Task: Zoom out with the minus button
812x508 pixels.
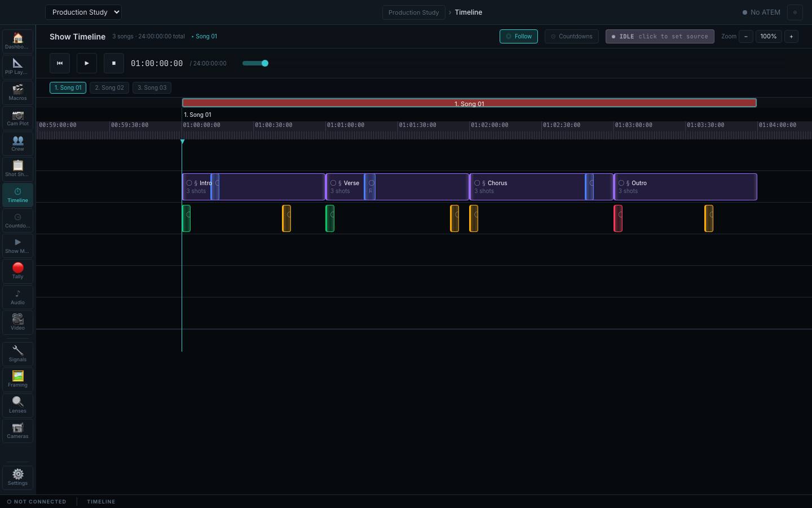Action: pyautogui.click(x=746, y=36)
